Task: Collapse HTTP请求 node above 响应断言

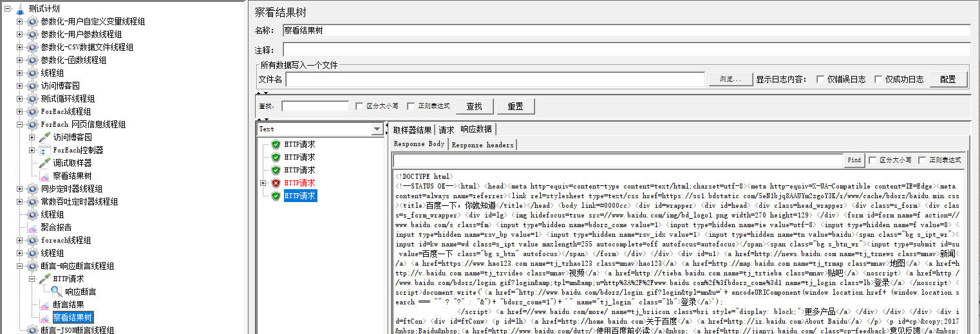Action: coord(32,279)
